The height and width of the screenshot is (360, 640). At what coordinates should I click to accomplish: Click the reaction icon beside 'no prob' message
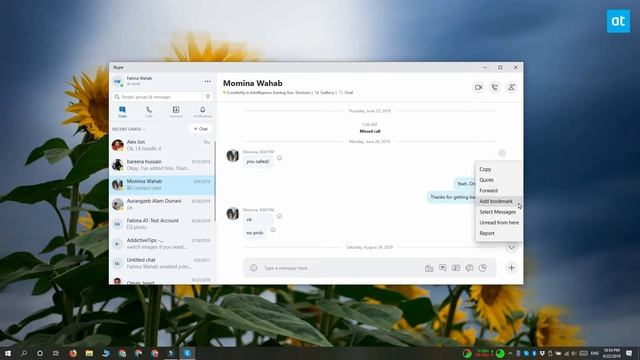click(x=273, y=230)
